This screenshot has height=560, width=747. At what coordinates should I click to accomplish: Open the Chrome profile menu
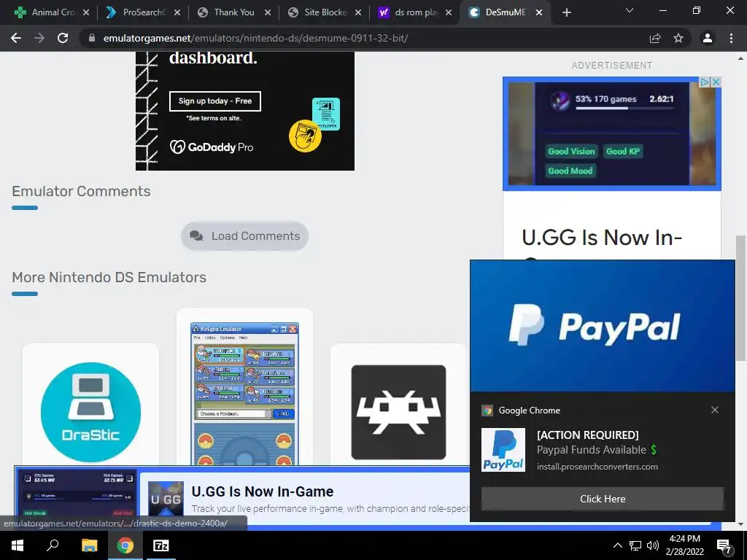(708, 38)
